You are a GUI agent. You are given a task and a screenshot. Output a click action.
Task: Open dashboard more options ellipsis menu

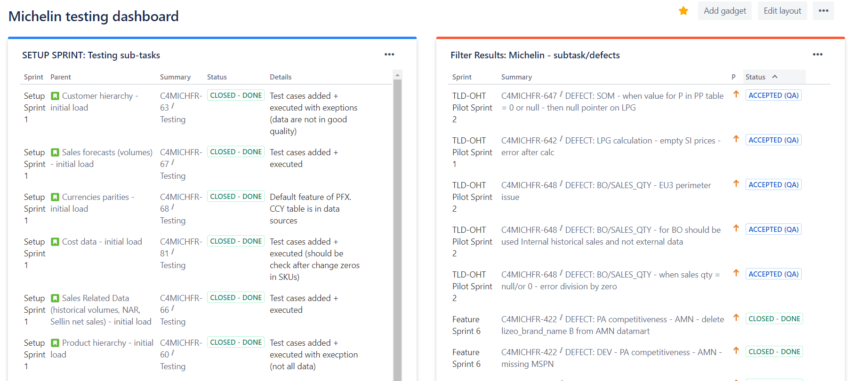point(823,11)
